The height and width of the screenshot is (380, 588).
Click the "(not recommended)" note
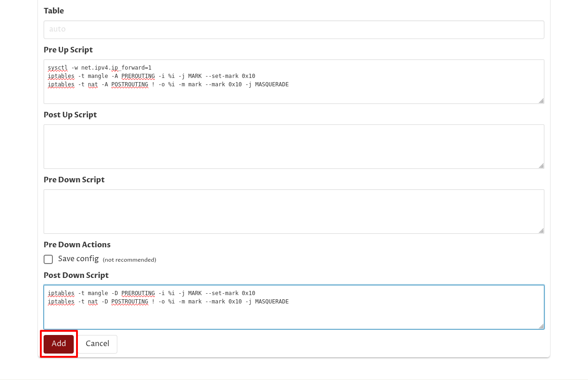129,260
